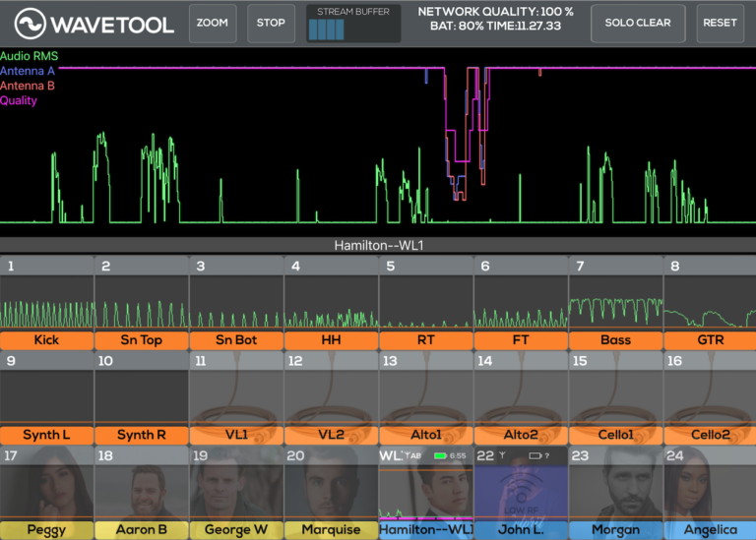Toggle the Quality legend entry
The width and height of the screenshot is (756, 540).
tap(19, 100)
